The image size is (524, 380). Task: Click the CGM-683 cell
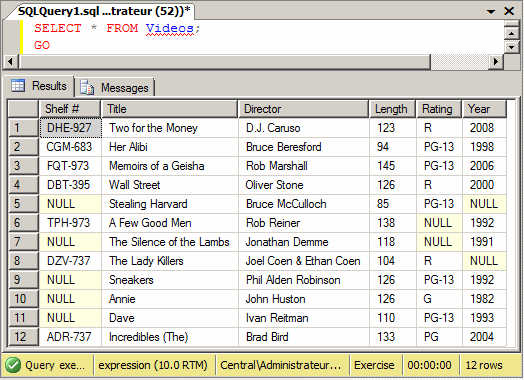[70, 147]
